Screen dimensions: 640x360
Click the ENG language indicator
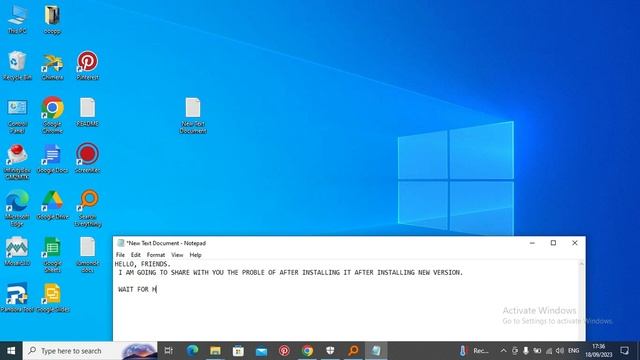click(573, 351)
